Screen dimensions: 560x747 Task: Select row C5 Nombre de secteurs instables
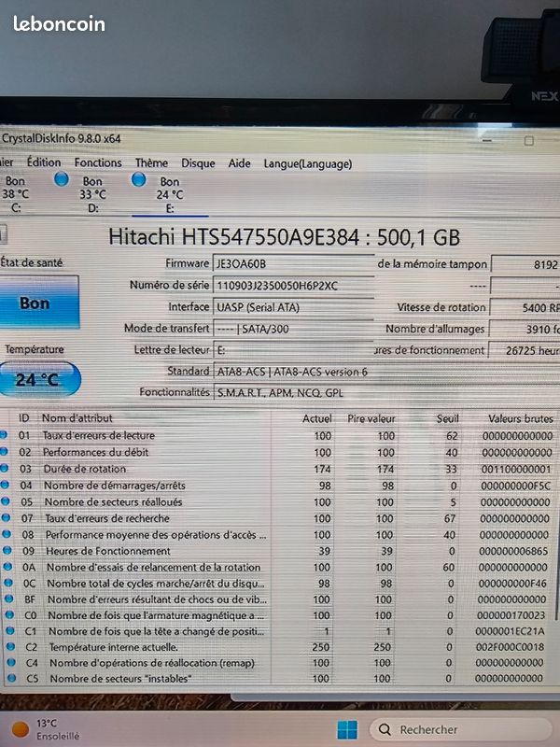tap(277, 679)
